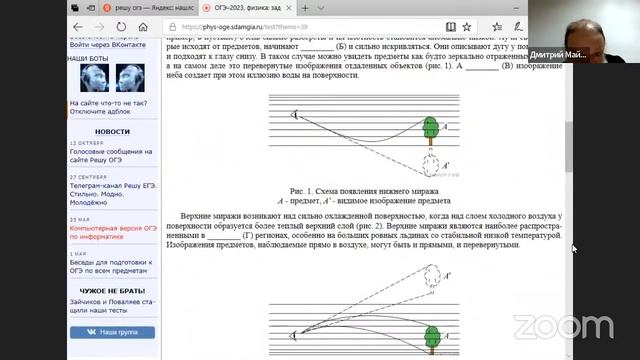Open 'Компьютерная версия ОГЭ по информатике' link
Viewport: 640px width, 360px height.
coord(113,232)
